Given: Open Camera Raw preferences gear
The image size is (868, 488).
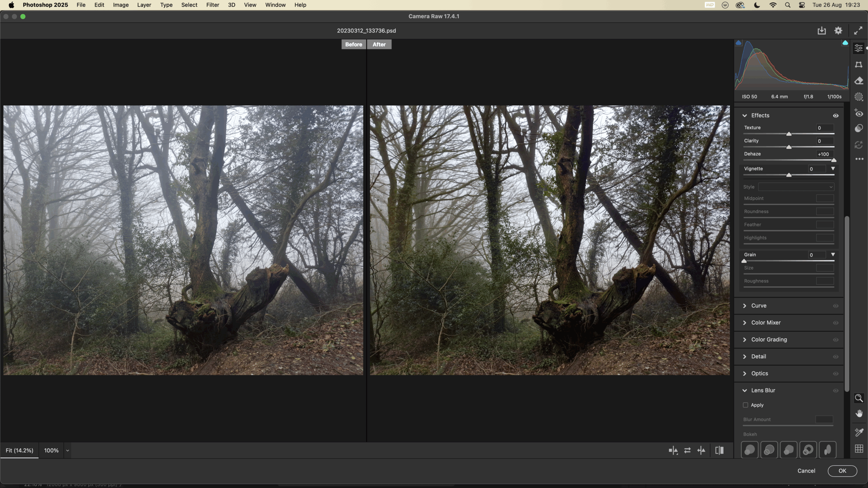Looking at the screenshot, I should coord(838,31).
